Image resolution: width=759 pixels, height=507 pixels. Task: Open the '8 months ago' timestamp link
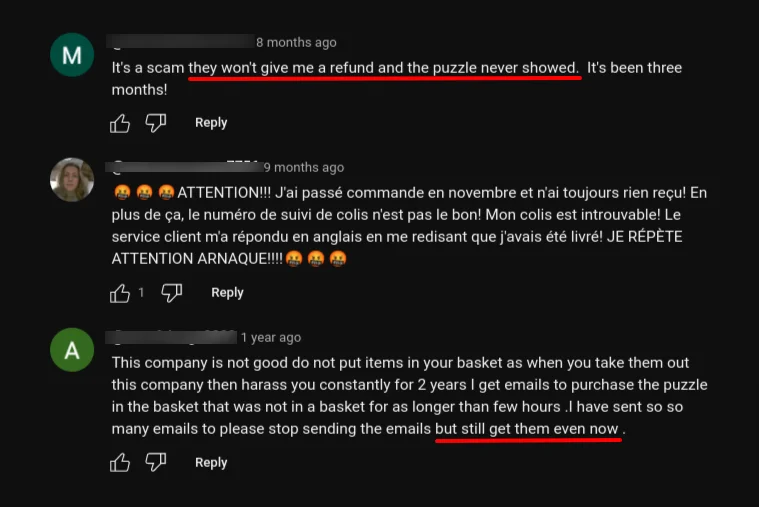(296, 42)
